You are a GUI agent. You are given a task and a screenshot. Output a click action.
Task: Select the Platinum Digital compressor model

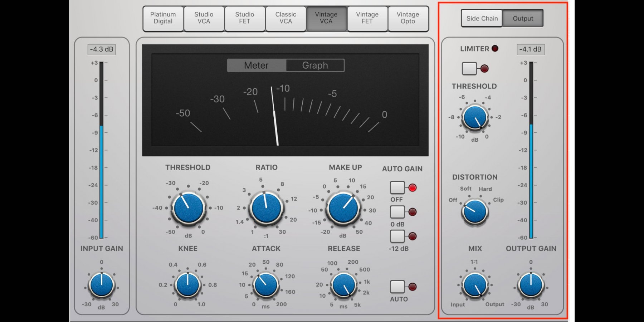[x=163, y=18]
